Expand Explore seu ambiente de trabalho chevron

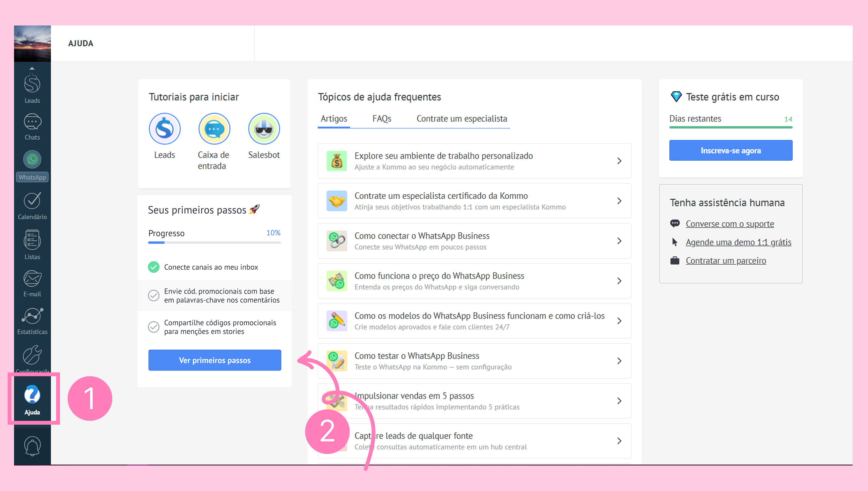pyautogui.click(x=619, y=161)
